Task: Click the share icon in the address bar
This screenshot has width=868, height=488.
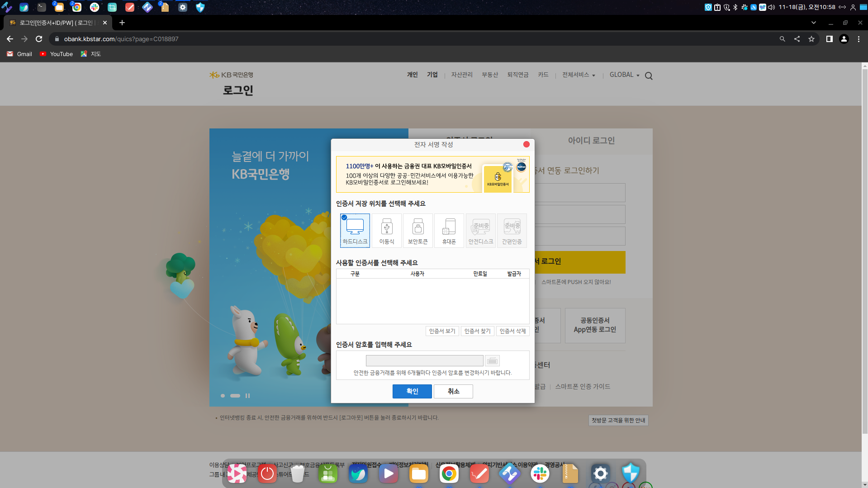Action: (797, 39)
